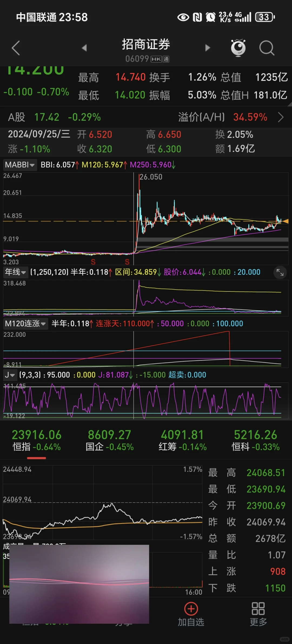Tap the alarm clock status icon
This screenshot has width=292, height=644.
(x=211, y=17)
